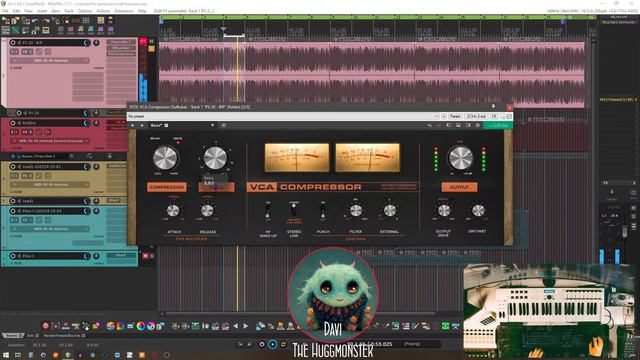
Task: Click the pan knob on track PS-20 BIP
Action: click(x=96, y=42)
